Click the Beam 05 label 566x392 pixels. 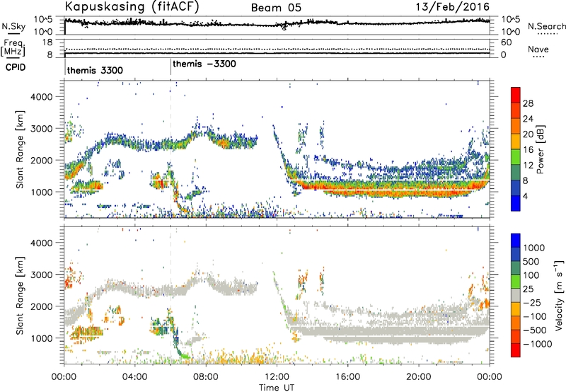click(x=276, y=8)
